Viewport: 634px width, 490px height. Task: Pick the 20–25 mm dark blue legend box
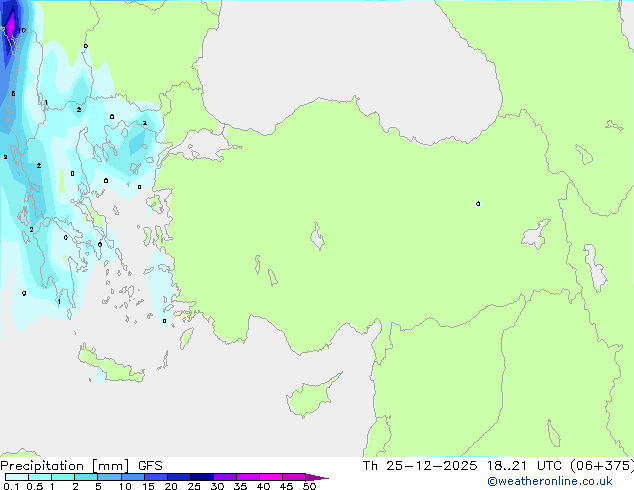(179, 477)
